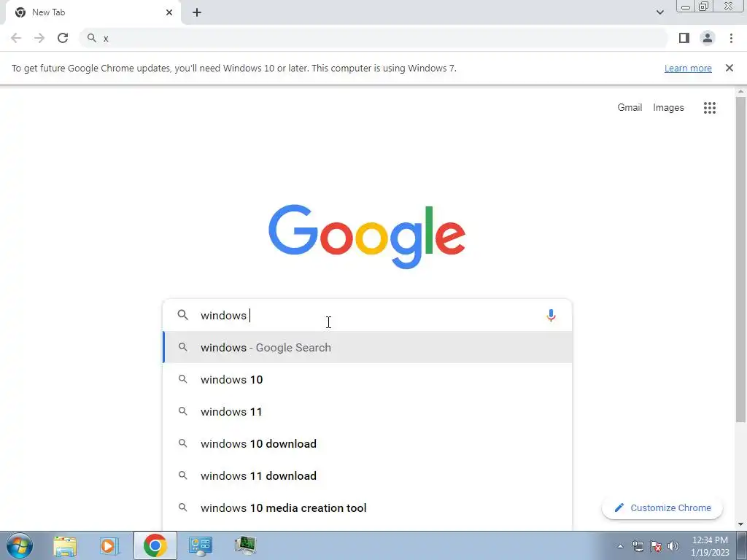The image size is (747, 560).
Task: Open the Control Panel taskbar icon
Action: (x=200, y=545)
